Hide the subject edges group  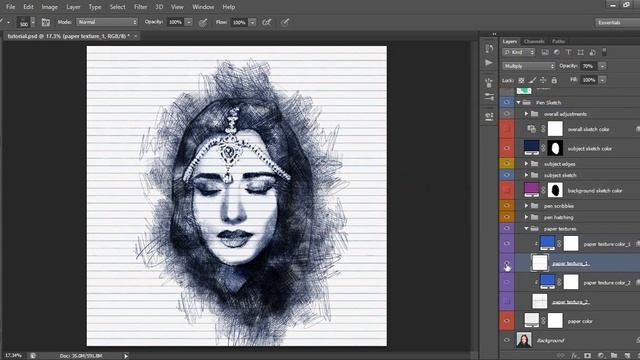click(x=507, y=164)
